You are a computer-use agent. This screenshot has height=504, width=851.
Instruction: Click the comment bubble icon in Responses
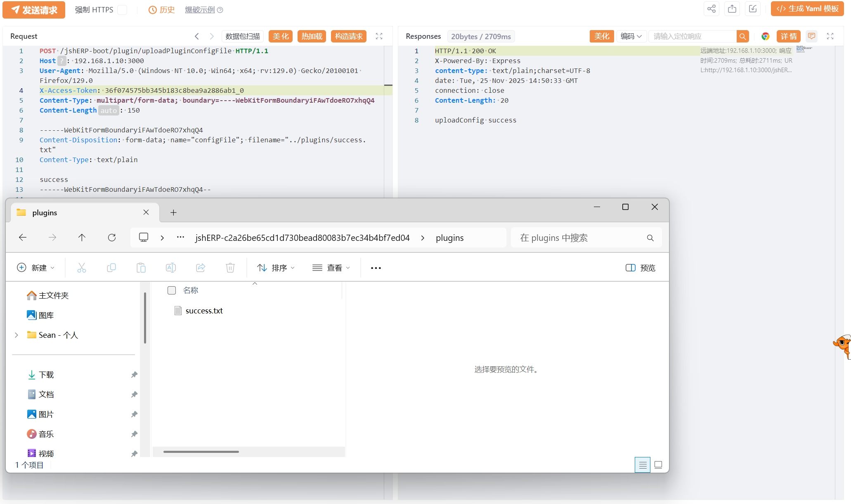[811, 36]
